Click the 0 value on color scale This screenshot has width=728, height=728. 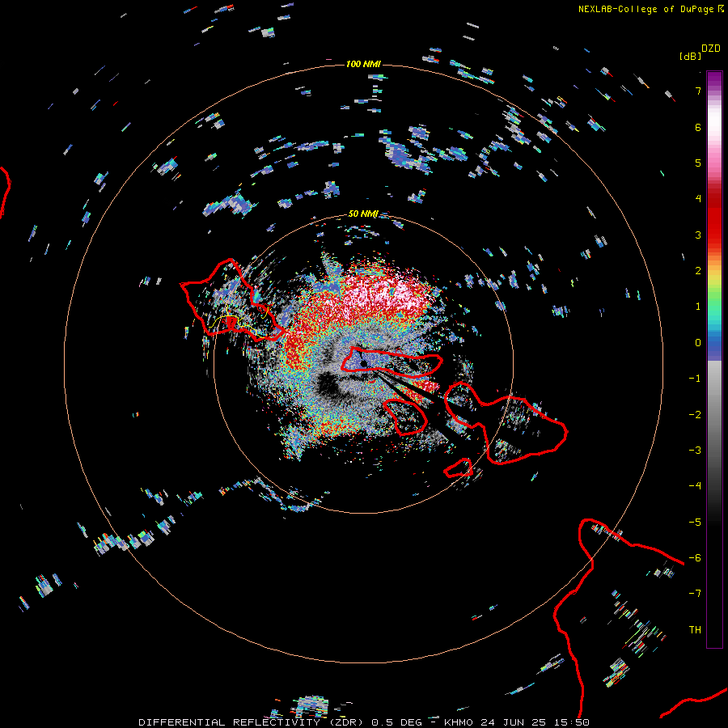(x=698, y=343)
